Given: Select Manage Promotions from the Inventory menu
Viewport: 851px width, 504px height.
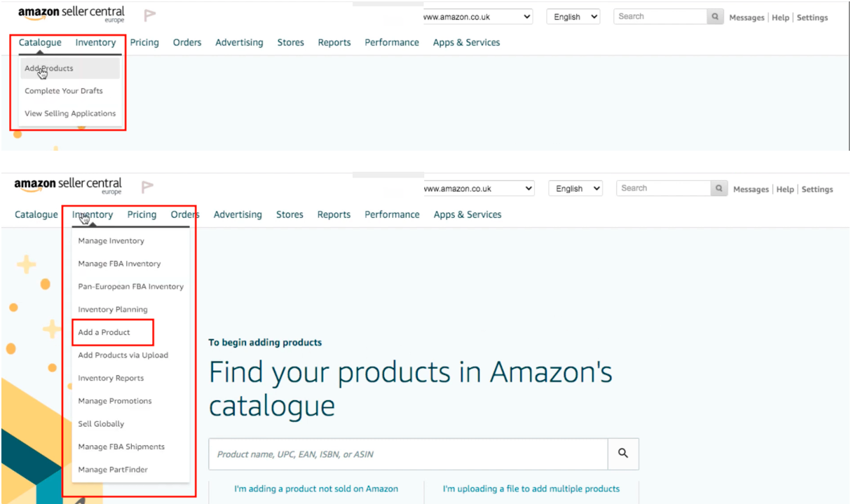Looking at the screenshot, I should (x=115, y=401).
